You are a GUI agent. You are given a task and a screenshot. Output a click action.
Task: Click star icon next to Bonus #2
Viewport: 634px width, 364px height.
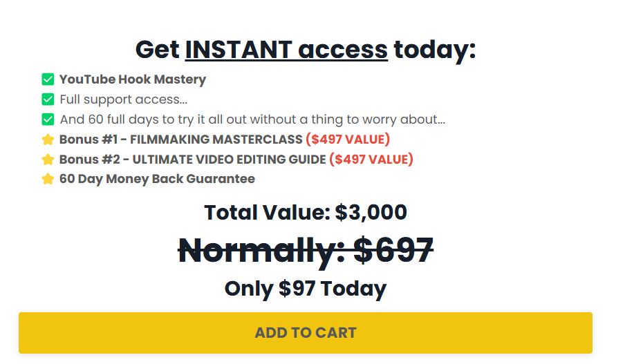click(x=48, y=159)
